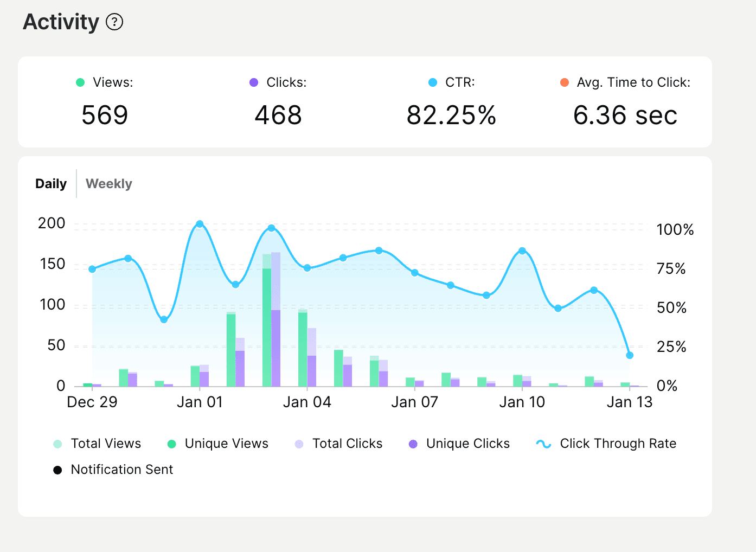Click the Dec 29 CTR data point

(92, 269)
